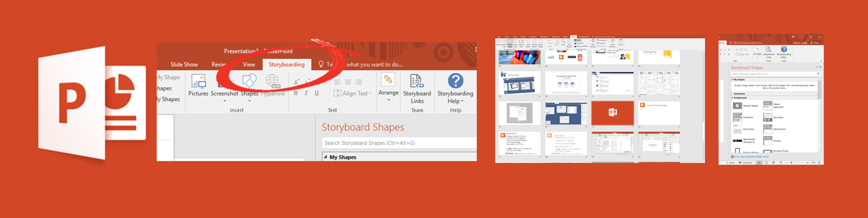This screenshot has width=868, height=218.
Task: Click Find more Storyboard Shapes online link
Action: click(751, 157)
